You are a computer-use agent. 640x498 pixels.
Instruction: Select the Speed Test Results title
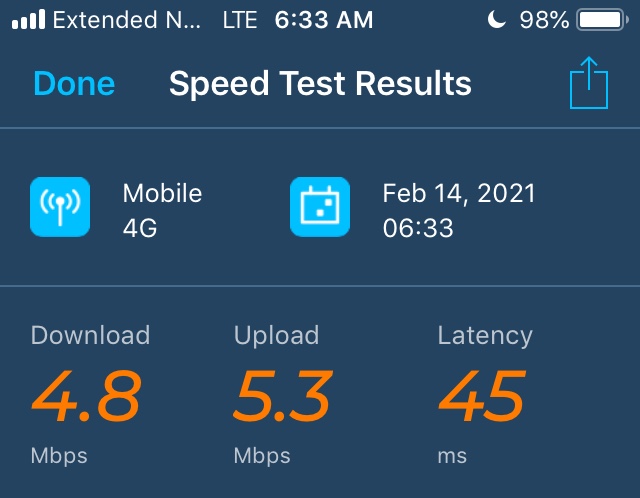(320, 84)
